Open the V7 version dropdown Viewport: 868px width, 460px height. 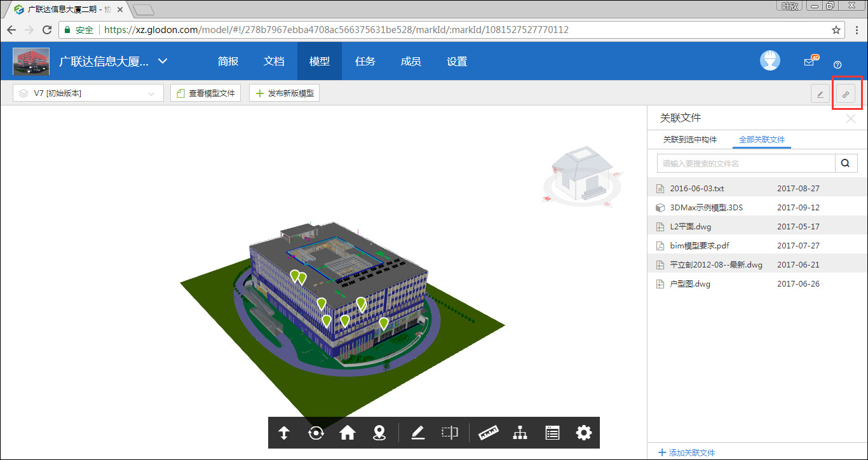click(x=88, y=93)
